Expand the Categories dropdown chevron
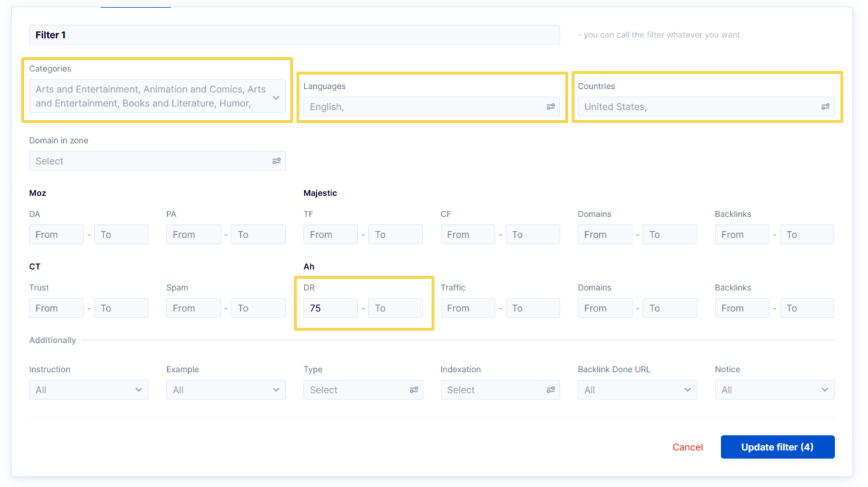 coord(275,98)
